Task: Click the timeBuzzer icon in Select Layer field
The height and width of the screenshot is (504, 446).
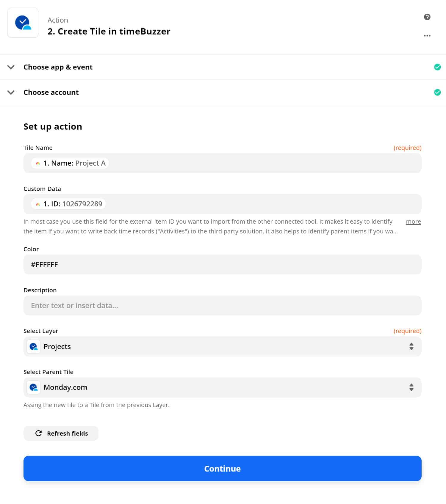Action: point(33,347)
